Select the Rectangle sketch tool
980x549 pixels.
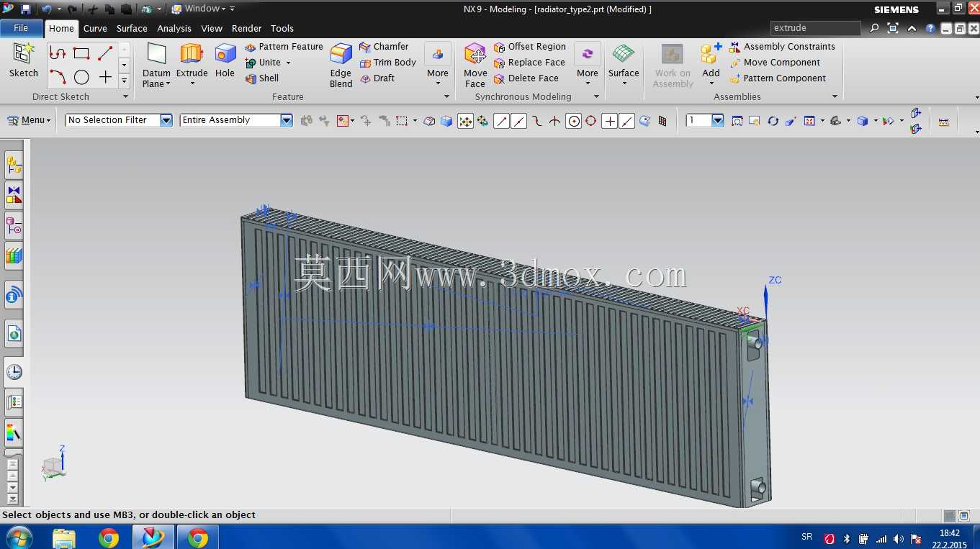click(81, 53)
